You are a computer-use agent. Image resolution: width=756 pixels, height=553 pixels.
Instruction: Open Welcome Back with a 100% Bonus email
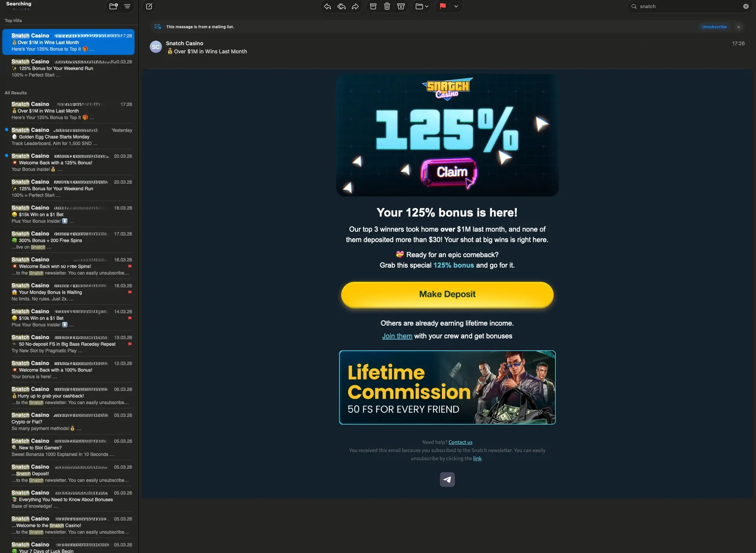coord(69,370)
